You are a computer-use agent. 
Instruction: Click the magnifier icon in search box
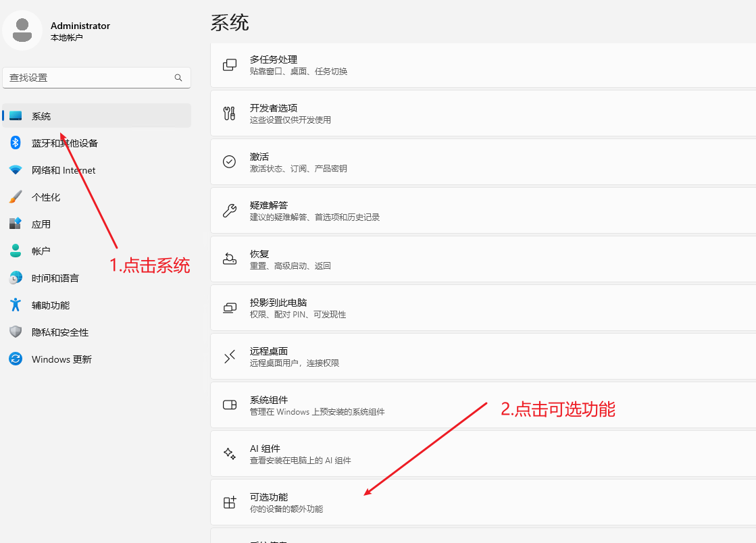[x=178, y=78]
